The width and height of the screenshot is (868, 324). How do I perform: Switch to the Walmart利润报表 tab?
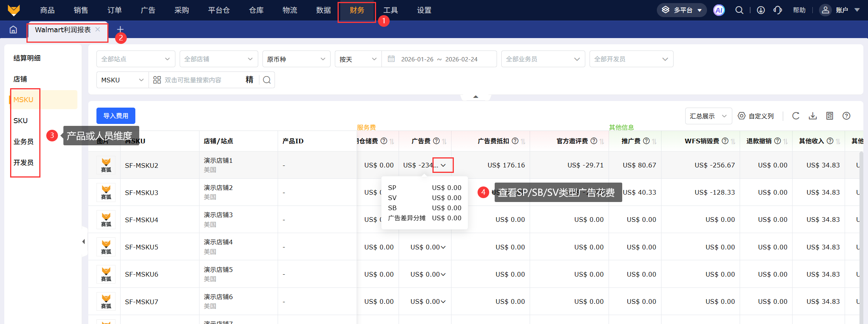(63, 30)
